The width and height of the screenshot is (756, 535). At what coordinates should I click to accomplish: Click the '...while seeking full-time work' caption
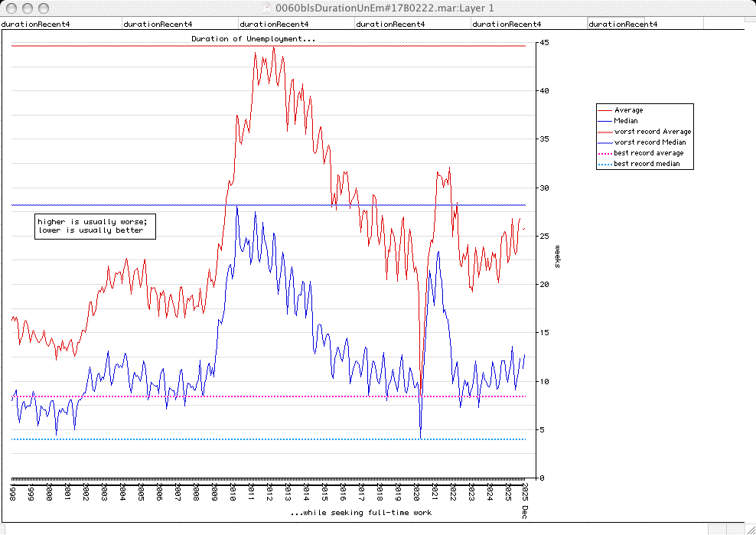pos(361,513)
